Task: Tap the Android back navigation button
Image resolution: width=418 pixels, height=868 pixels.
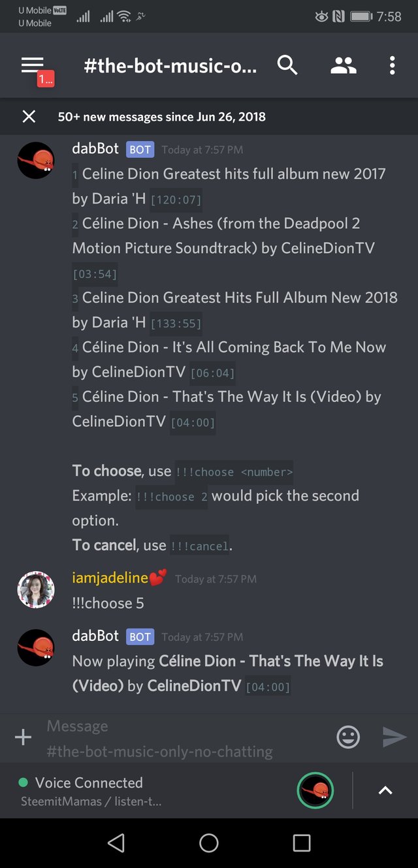Action: [116, 843]
